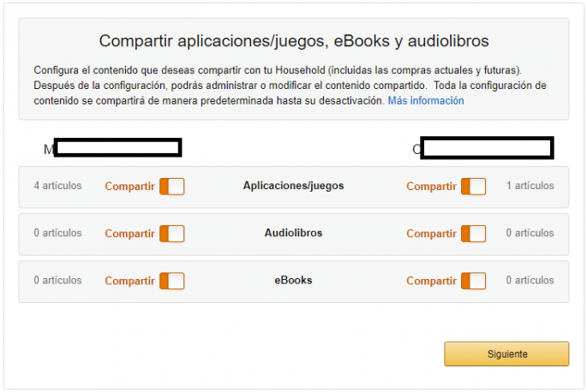Click the Siguiente button
This screenshot has width=587, height=392.
click(x=506, y=353)
